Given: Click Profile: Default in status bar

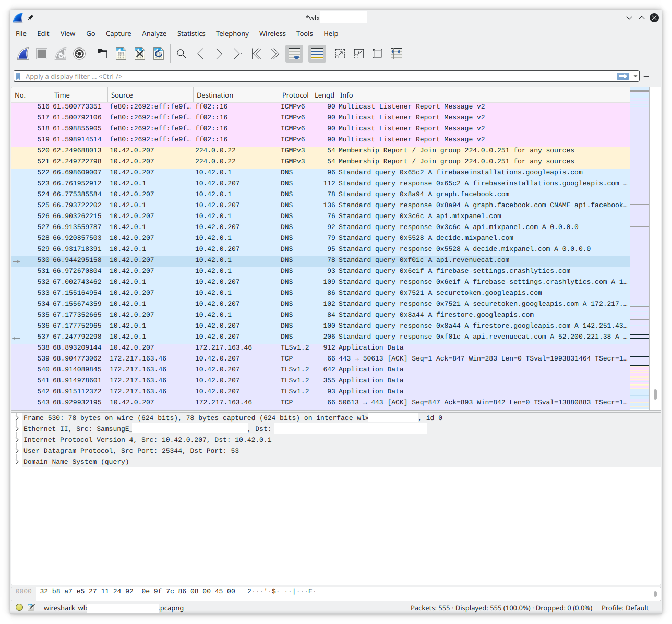Looking at the screenshot, I should tap(625, 608).
